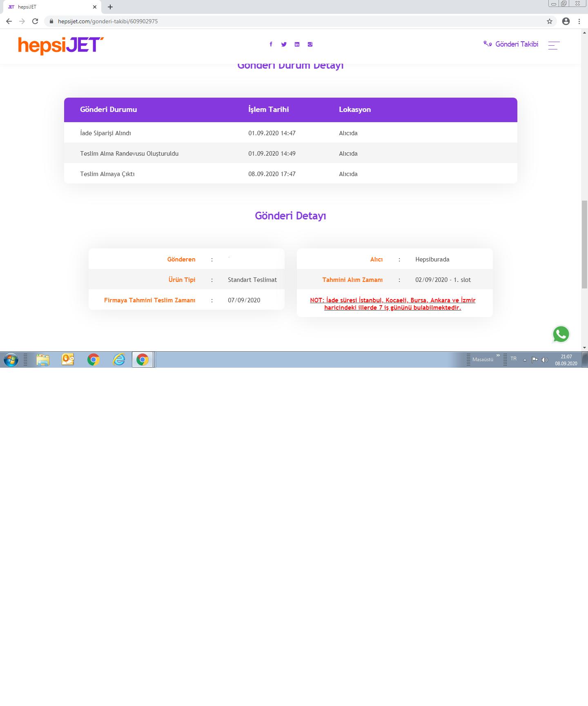Open hepsiJET Twitter icon
588x706 pixels.
284,44
